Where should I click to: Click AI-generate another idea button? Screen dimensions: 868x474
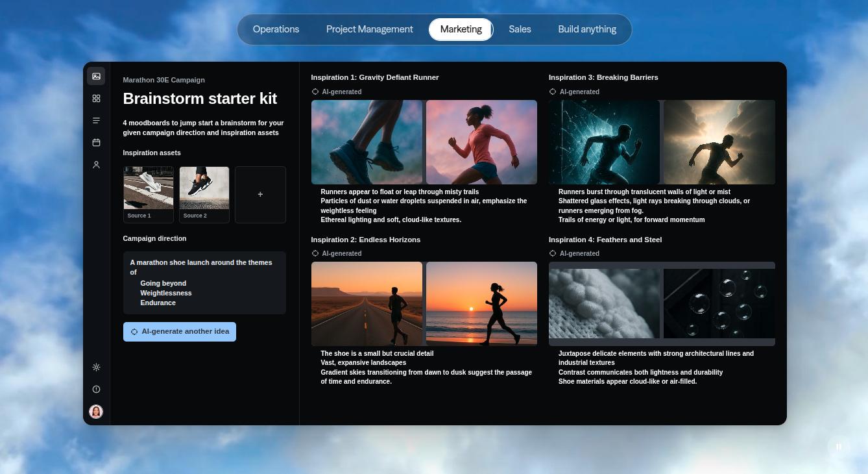pyautogui.click(x=180, y=332)
